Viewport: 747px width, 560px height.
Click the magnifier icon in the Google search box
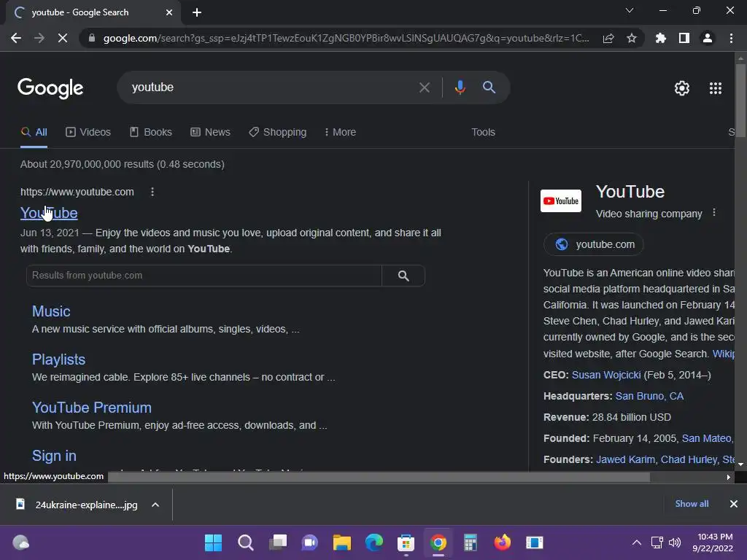(489, 87)
